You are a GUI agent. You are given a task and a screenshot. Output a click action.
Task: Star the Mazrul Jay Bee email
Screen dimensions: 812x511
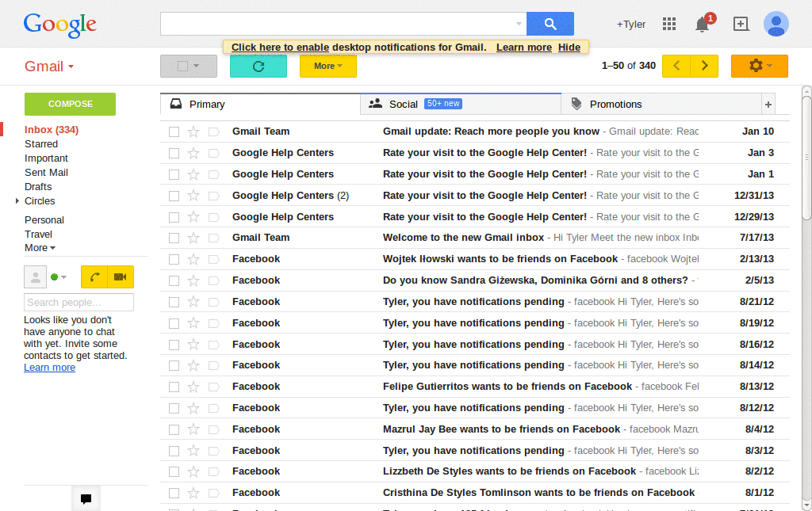pos(193,429)
